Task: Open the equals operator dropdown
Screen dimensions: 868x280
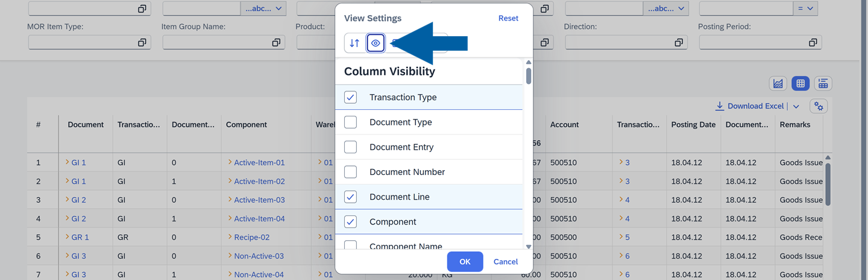Action: (x=806, y=8)
